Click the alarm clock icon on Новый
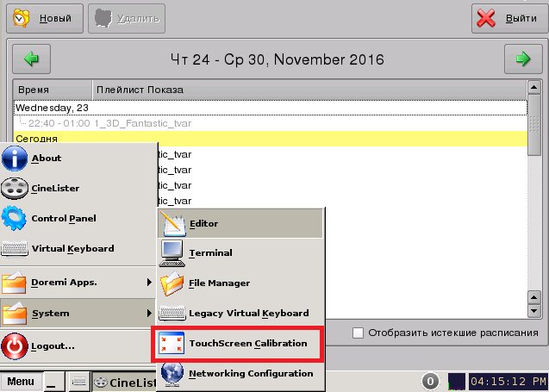Viewport: 549px width, 392px height. click(21, 18)
